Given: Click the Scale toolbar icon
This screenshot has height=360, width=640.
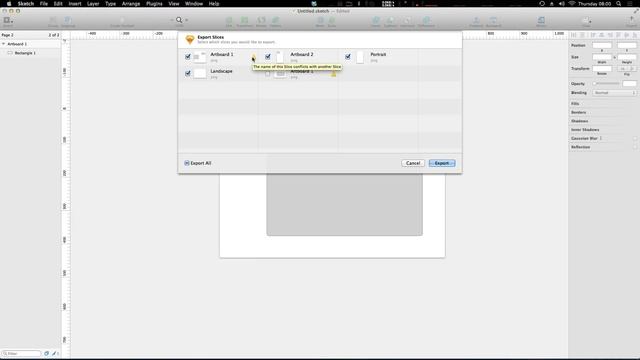Looking at the screenshot, I should point(332,20).
